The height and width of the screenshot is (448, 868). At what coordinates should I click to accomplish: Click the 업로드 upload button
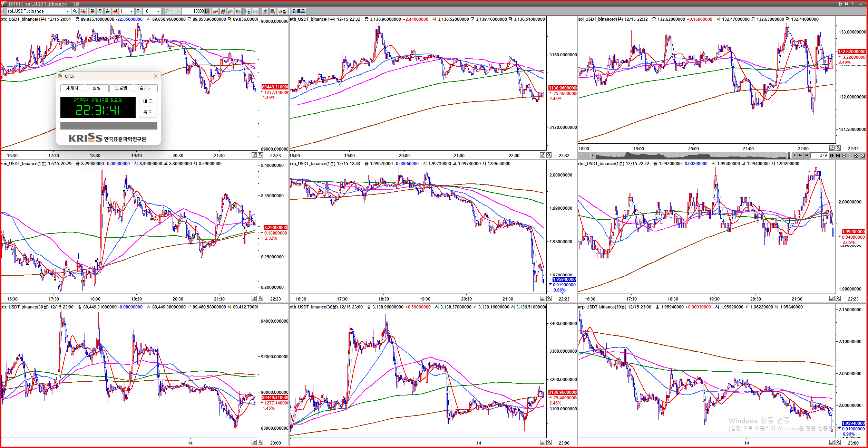pos(299,11)
